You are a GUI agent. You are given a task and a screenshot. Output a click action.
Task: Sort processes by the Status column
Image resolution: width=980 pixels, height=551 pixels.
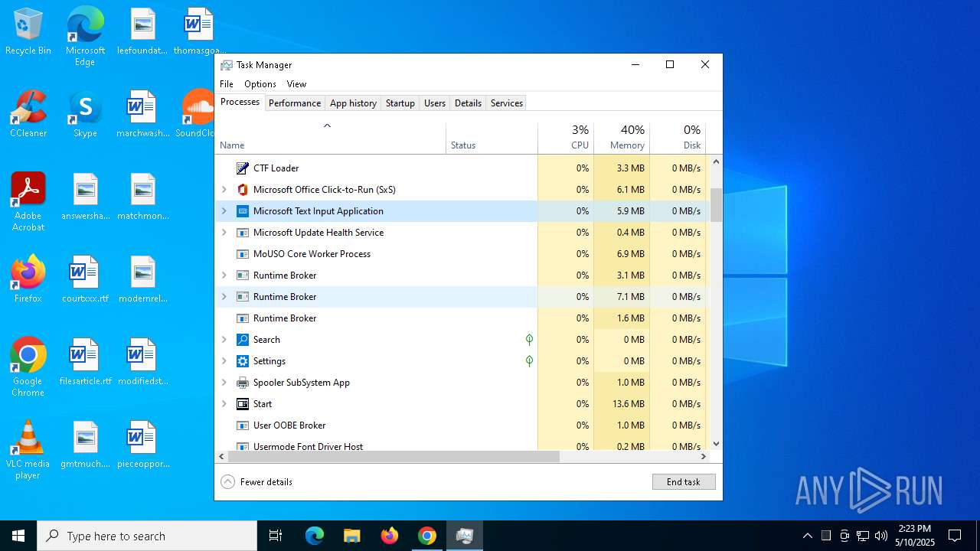(492, 139)
